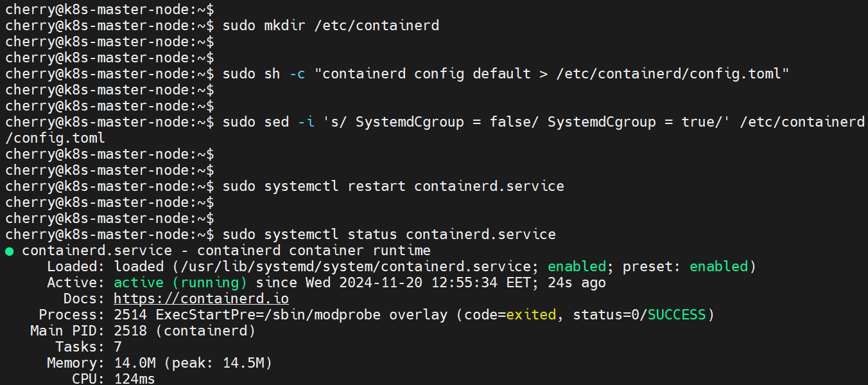This screenshot has height=385, width=868.
Task: Click the wrapped '/config.toml' line continuation
Action: [55, 138]
